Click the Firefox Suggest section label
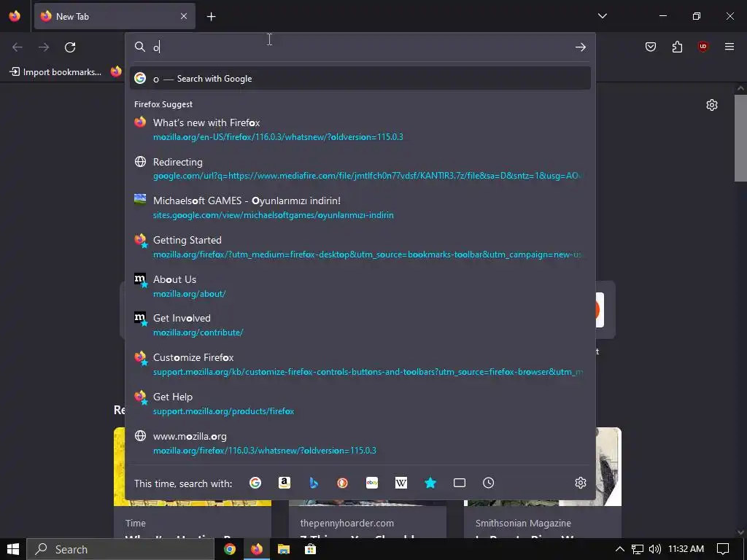This screenshot has height=560, width=747. pos(163,104)
